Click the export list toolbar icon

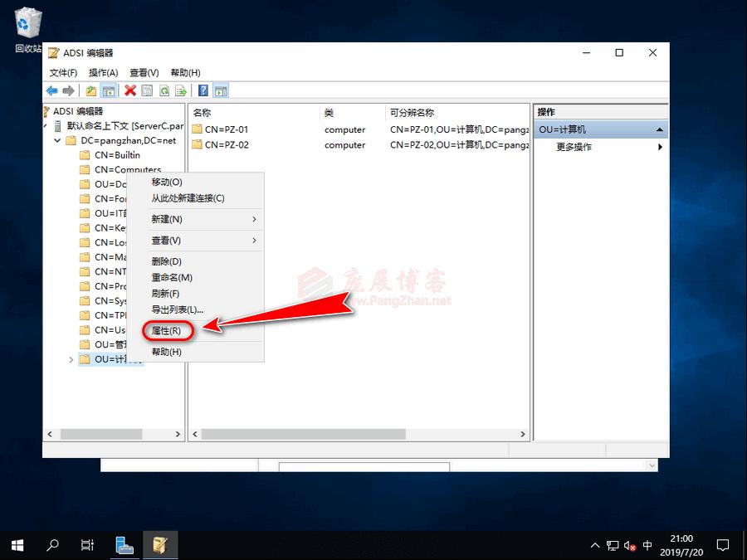point(183,90)
